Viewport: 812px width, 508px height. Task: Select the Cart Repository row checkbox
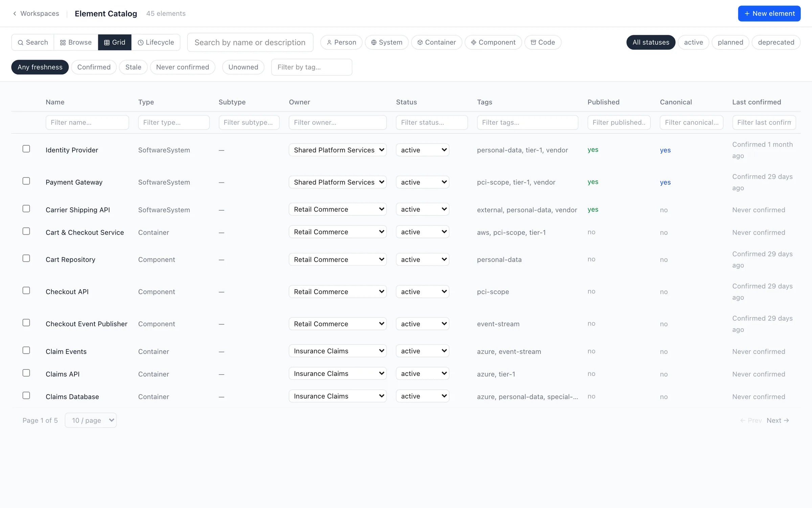click(x=26, y=258)
